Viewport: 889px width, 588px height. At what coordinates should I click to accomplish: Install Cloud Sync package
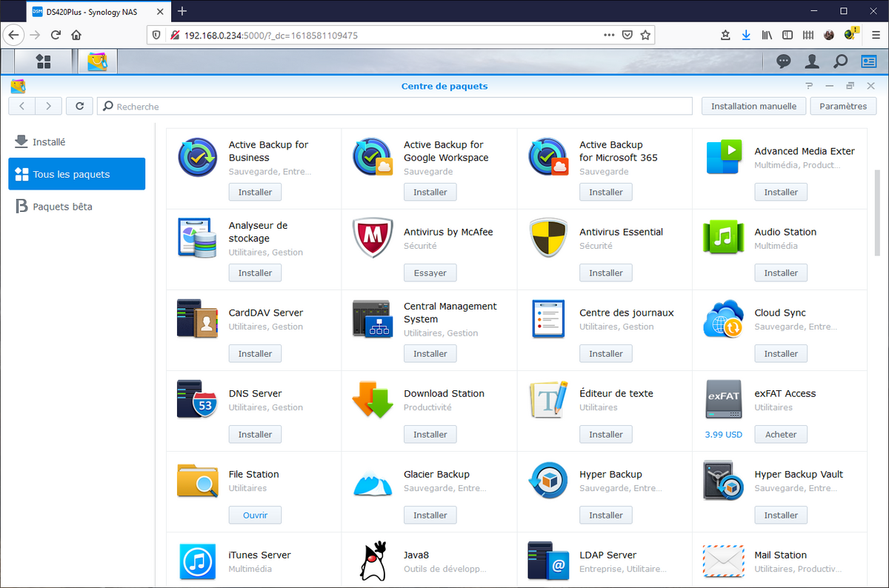coord(781,353)
